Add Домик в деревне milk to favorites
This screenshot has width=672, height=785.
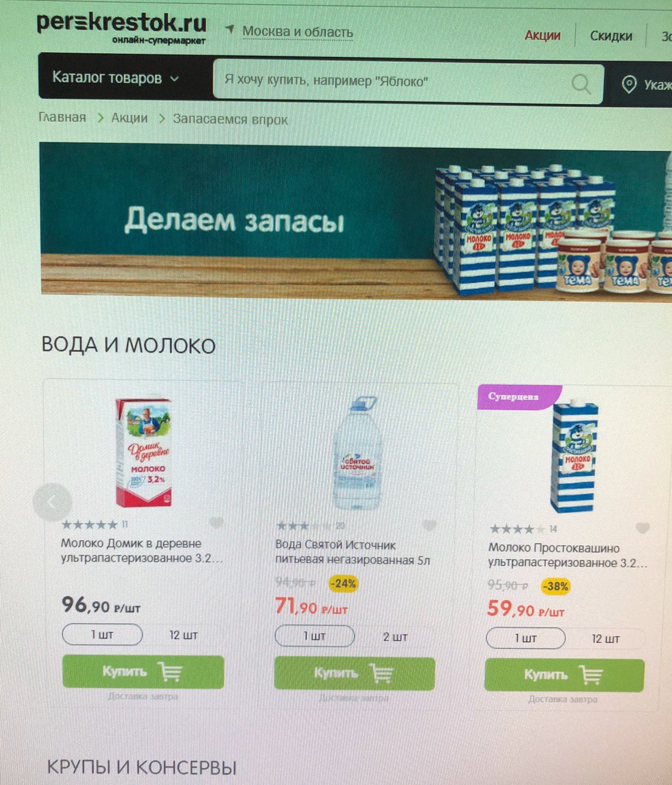coord(216,523)
